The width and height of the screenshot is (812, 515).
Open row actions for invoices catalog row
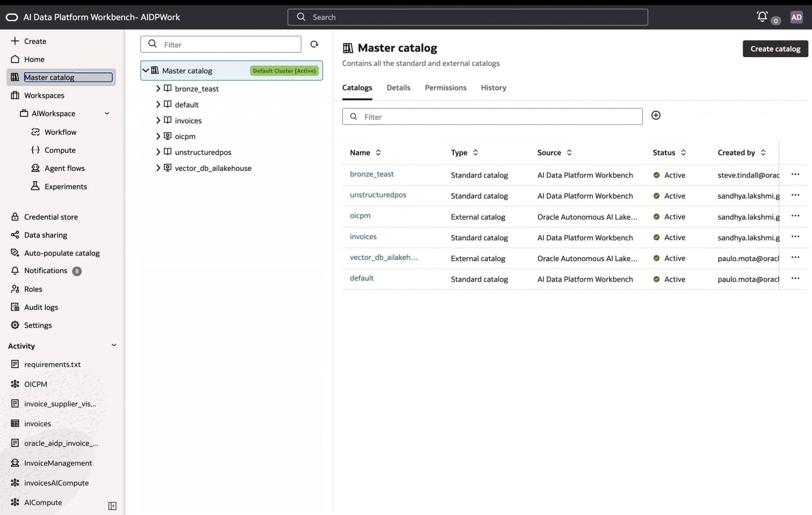[795, 236]
